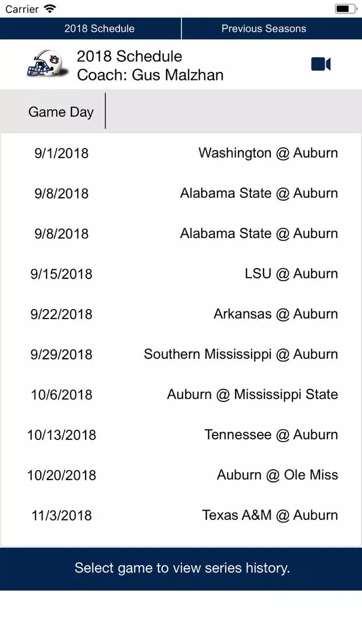
Task: Tap the Select game to view series history banner
Action: (181, 569)
